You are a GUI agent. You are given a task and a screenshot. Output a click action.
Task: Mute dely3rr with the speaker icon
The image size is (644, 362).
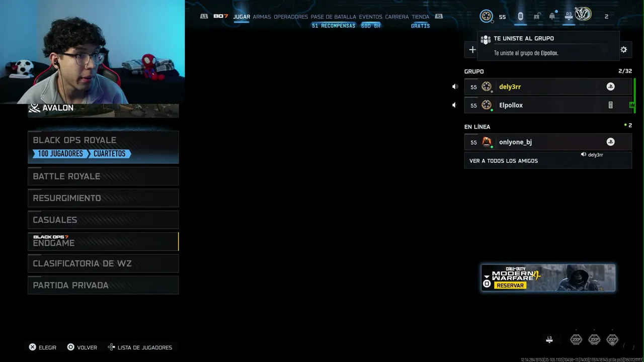tap(455, 86)
